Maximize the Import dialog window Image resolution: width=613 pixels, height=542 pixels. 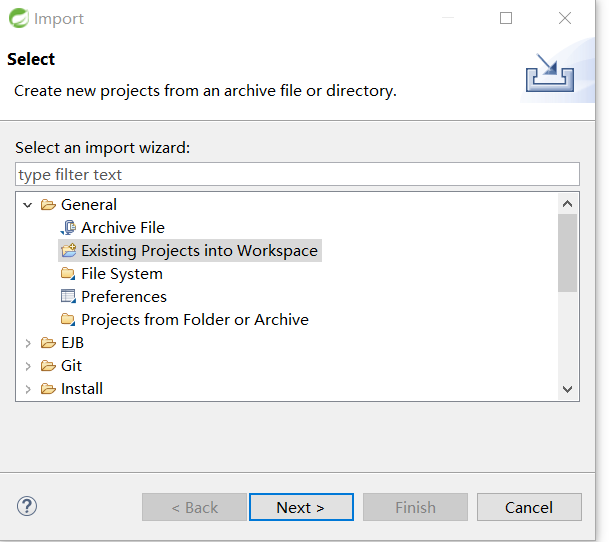(506, 18)
